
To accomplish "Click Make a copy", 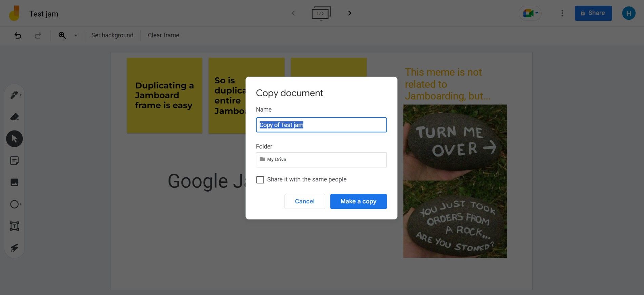I will [358, 201].
